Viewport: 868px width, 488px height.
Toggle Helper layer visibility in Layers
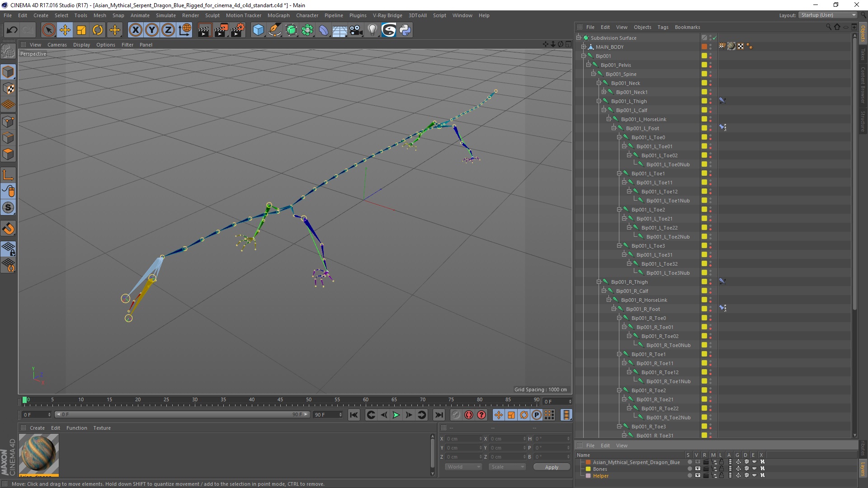(x=698, y=476)
